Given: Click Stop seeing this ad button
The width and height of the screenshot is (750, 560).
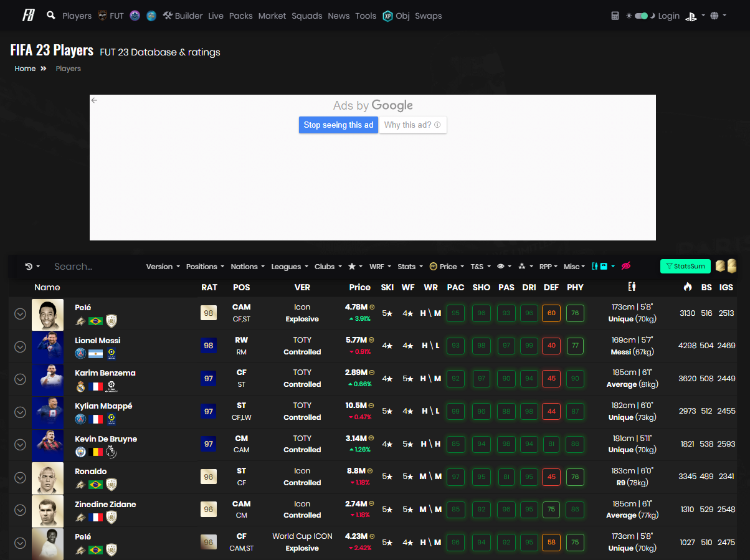Looking at the screenshot, I should tap(338, 125).
